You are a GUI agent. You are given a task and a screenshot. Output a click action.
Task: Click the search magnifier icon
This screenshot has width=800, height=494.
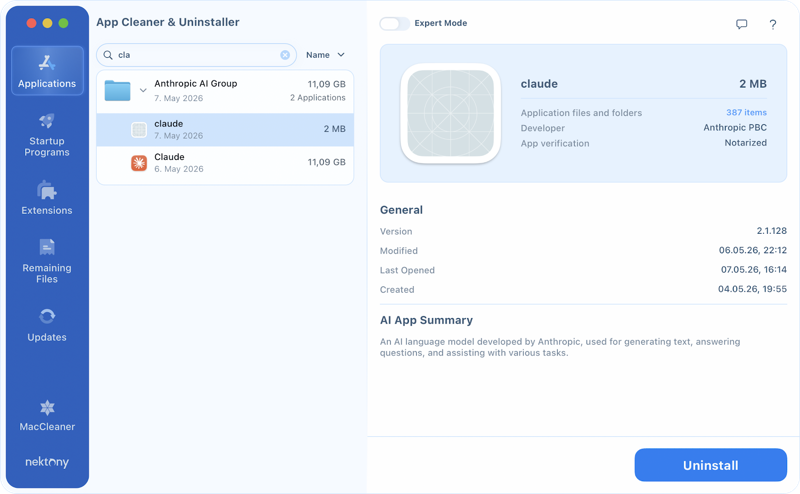click(x=108, y=55)
